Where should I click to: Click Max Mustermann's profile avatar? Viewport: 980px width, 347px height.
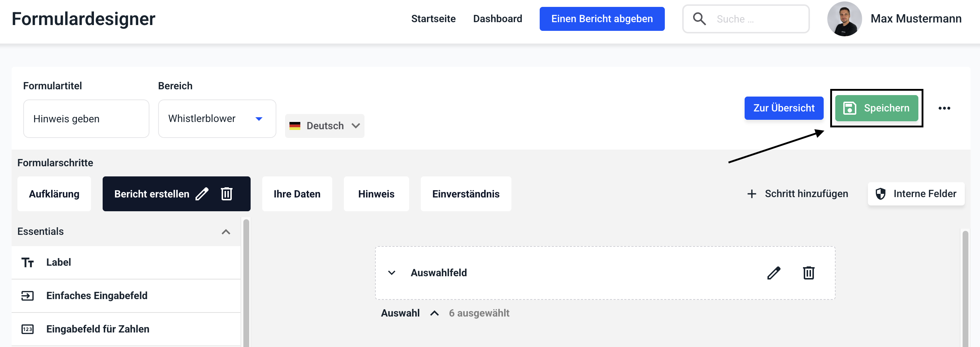(844, 19)
